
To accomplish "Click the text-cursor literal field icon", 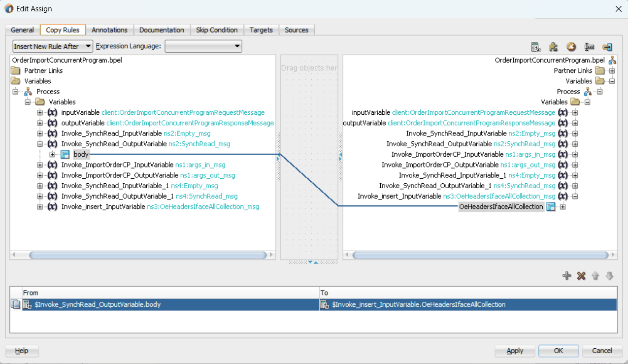I will [589, 47].
